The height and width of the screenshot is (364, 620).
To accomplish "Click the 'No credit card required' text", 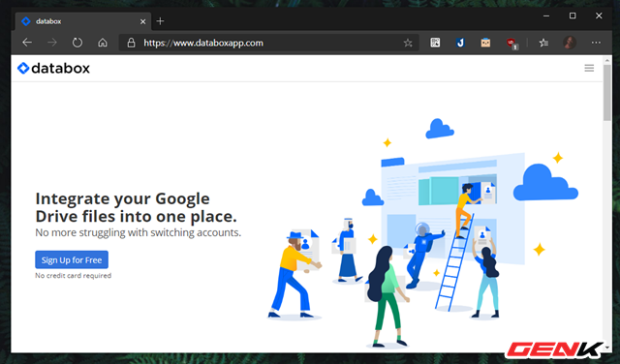I will point(74,276).
